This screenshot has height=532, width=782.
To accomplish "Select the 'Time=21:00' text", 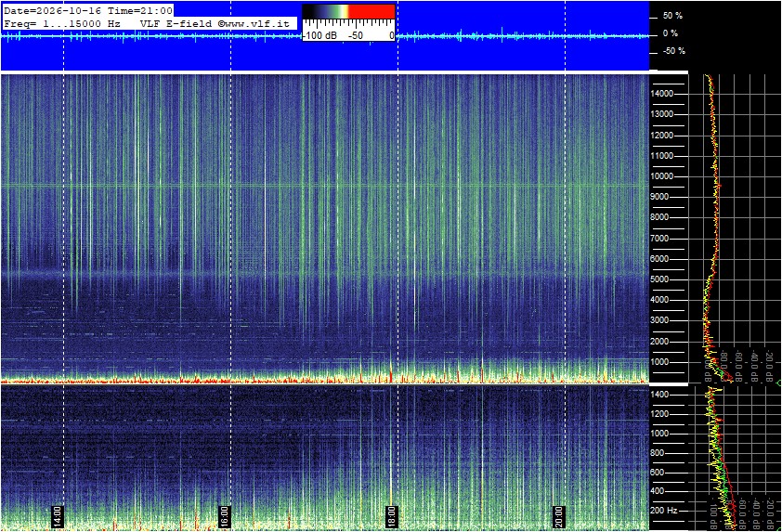I will (139, 10).
